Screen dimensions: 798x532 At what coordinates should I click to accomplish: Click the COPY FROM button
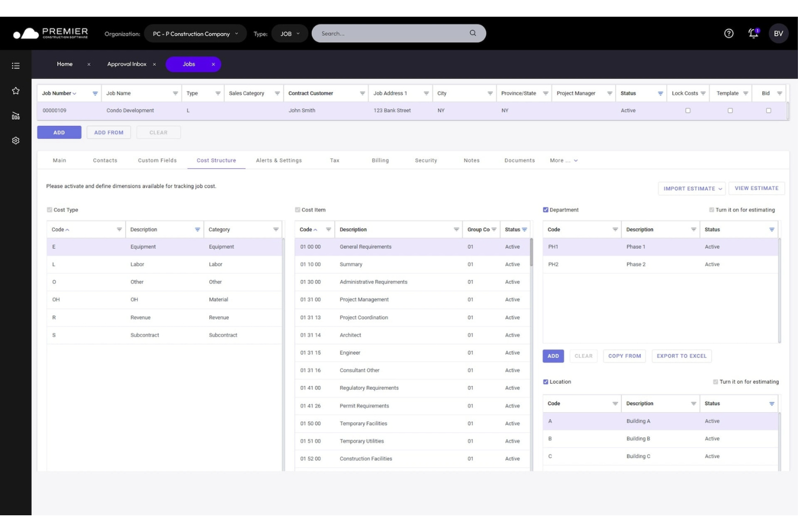(624, 356)
